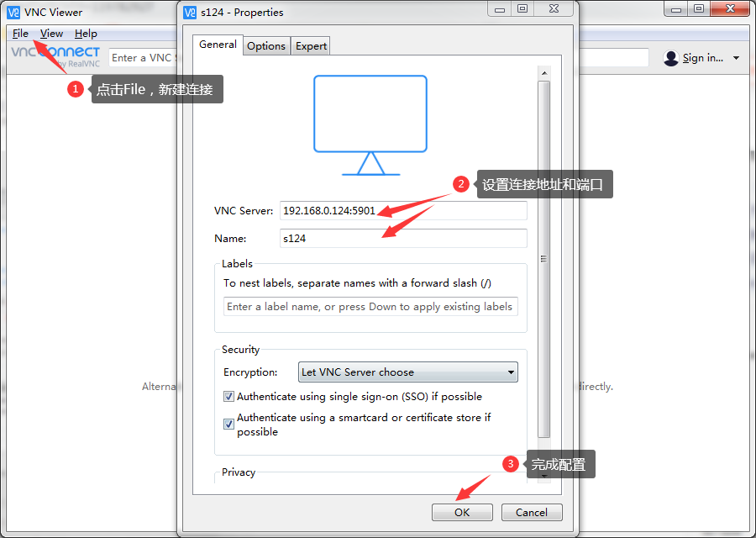Click the user avatar icon beside Sign in
This screenshot has height=538, width=756.
(x=670, y=58)
